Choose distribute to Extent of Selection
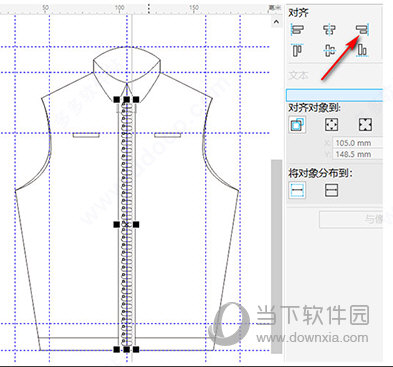393x367 pixels. [297, 190]
